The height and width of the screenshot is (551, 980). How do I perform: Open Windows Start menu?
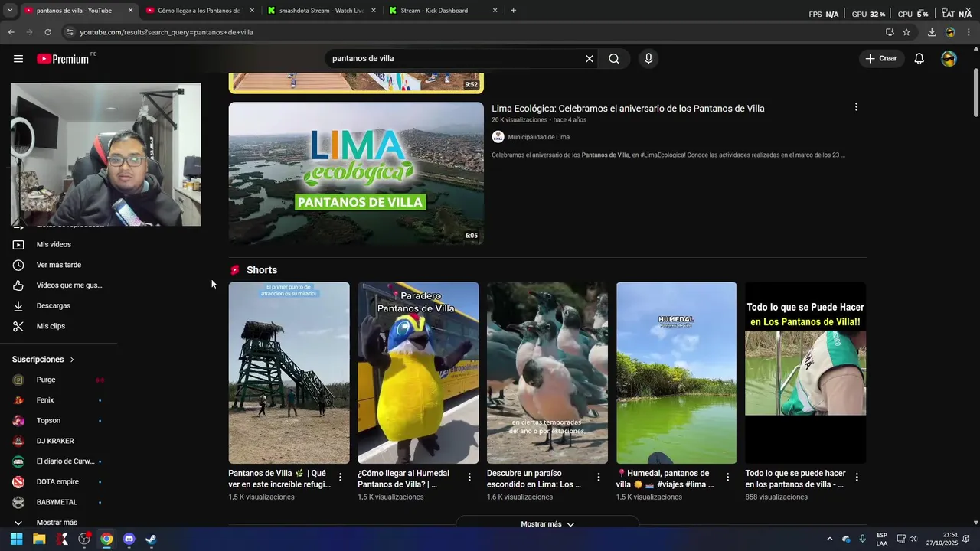16,539
